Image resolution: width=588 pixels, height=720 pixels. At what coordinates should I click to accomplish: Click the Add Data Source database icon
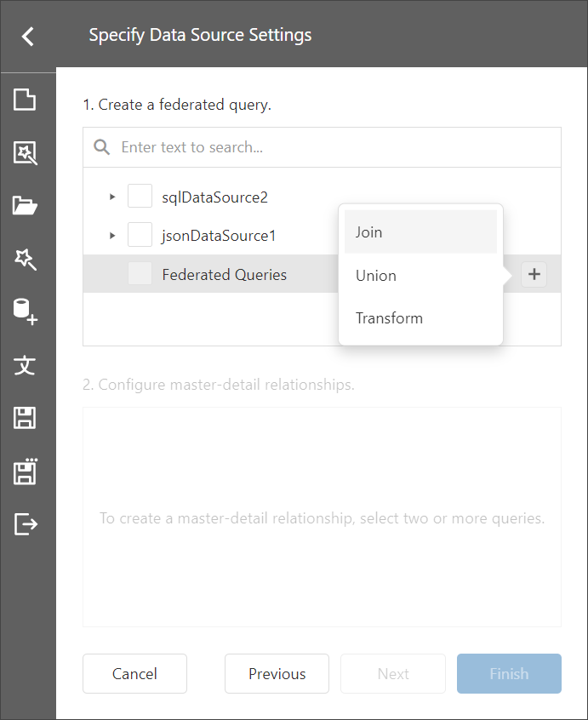26,311
